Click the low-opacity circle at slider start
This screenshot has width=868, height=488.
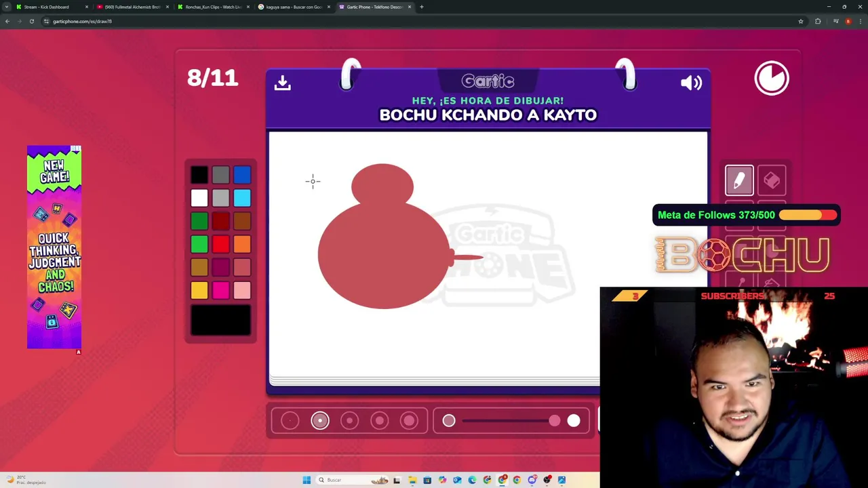[x=449, y=421]
